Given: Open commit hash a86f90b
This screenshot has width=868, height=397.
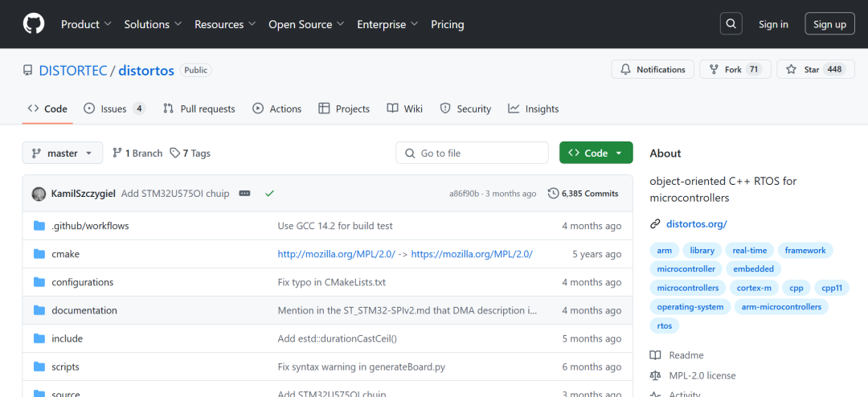Looking at the screenshot, I should (x=465, y=194).
